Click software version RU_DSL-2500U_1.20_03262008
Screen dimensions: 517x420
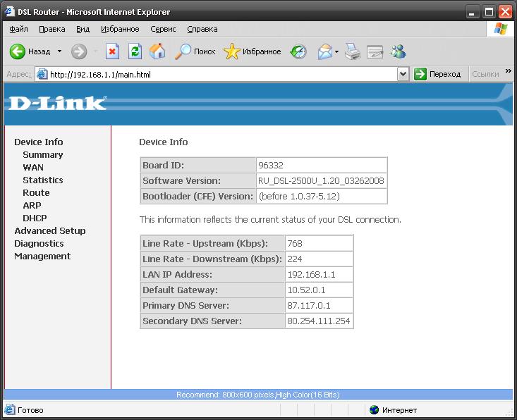click(321, 181)
